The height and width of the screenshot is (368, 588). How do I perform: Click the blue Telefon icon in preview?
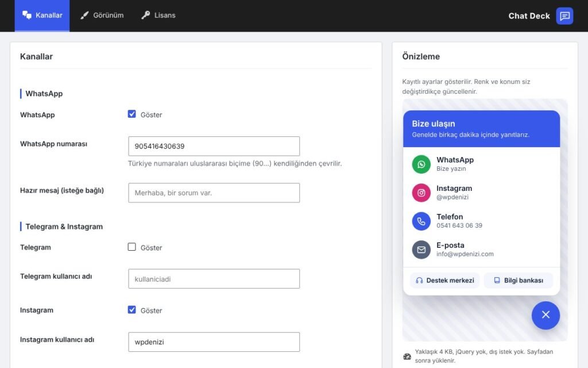pos(421,221)
